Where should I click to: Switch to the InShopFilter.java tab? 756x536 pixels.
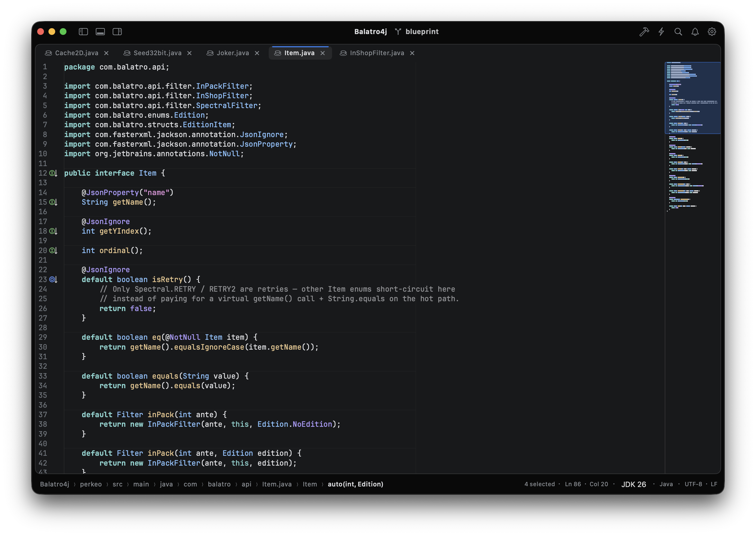coord(377,53)
